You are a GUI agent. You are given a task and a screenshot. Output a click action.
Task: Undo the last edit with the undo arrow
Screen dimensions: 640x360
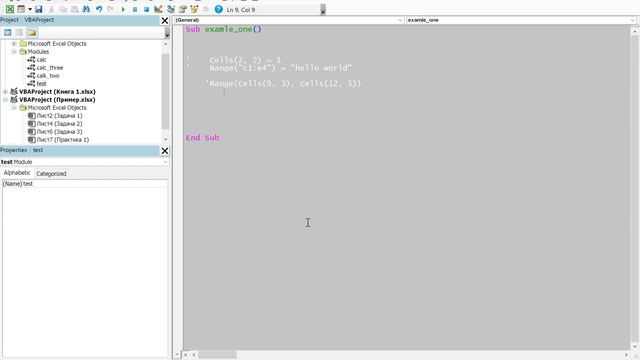point(99,9)
